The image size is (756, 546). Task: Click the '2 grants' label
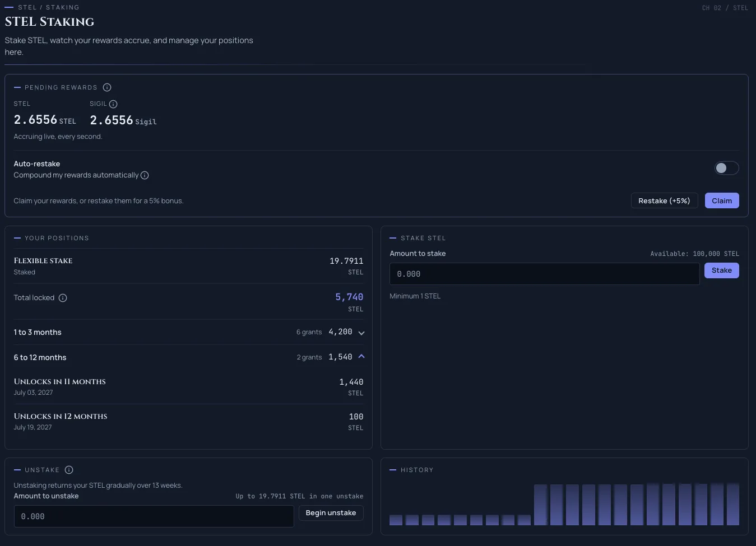tap(309, 357)
